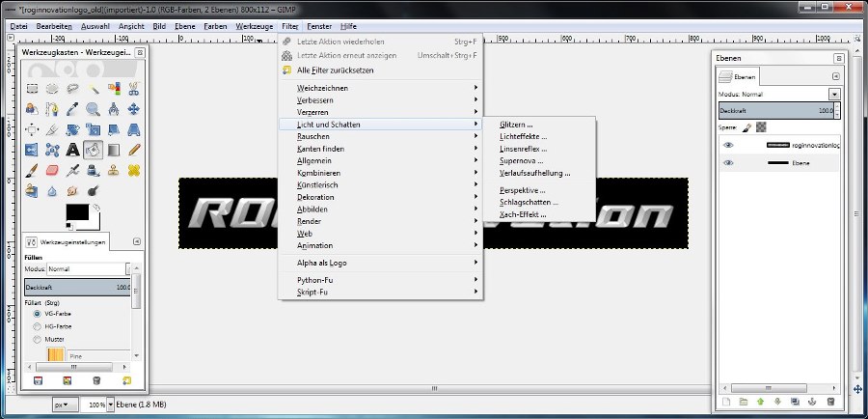
Task: Open the Weichzeichnen submenu
Action: pos(380,88)
